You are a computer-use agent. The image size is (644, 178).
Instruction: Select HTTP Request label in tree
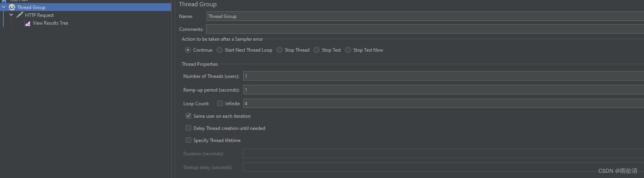tap(40, 15)
